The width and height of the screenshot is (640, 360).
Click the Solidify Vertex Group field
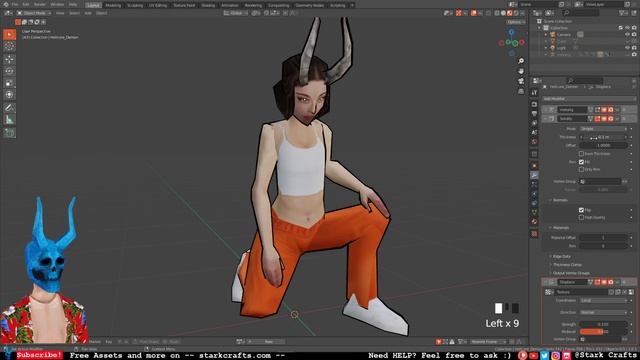point(600,181)
